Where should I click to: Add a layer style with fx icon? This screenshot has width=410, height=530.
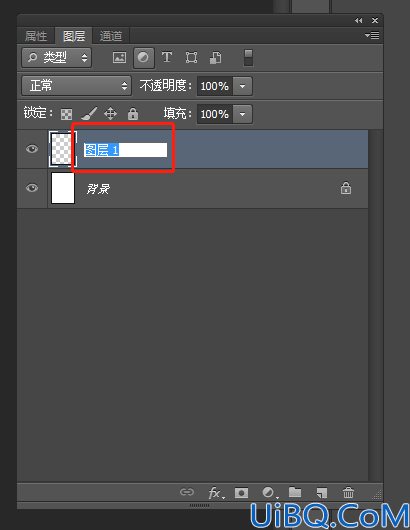(216, 493)
